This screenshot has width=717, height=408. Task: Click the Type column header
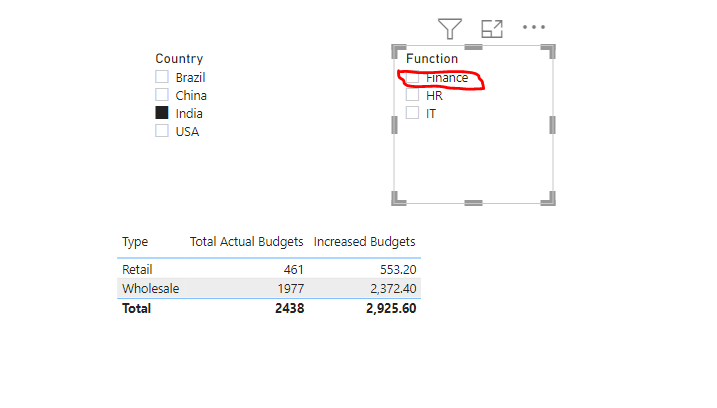pos(135,242)
